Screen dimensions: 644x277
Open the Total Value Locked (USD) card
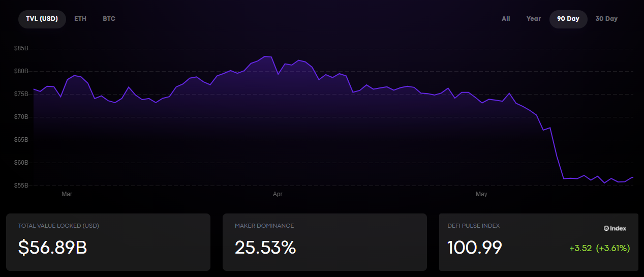pyautogui.click(x=108, y=242)
